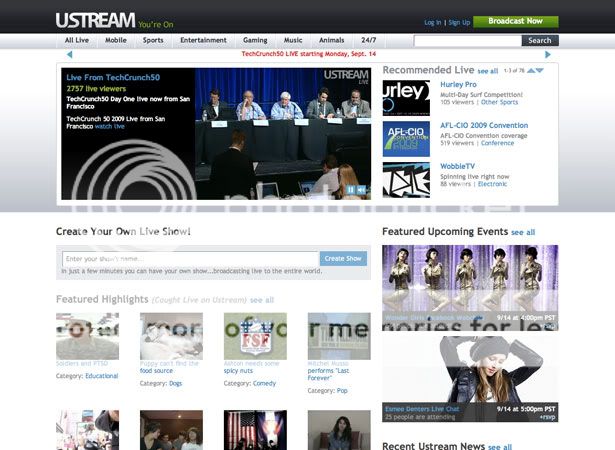Select the Sports category tab
Screen dimensions: 615x450
pos(153,41)
